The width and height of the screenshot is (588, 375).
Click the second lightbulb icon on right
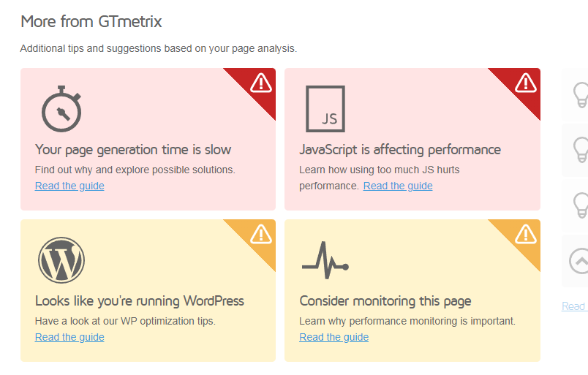[581, 150]
